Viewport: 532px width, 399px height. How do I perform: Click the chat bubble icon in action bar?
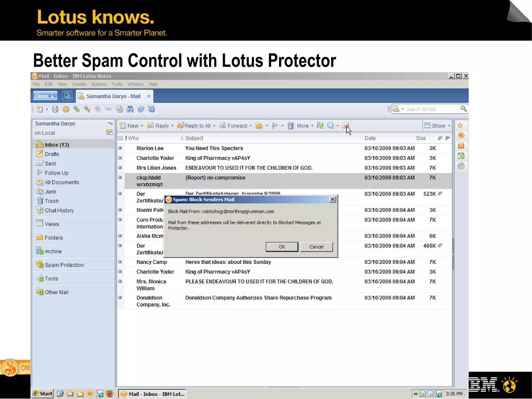[x=330, y=126]
